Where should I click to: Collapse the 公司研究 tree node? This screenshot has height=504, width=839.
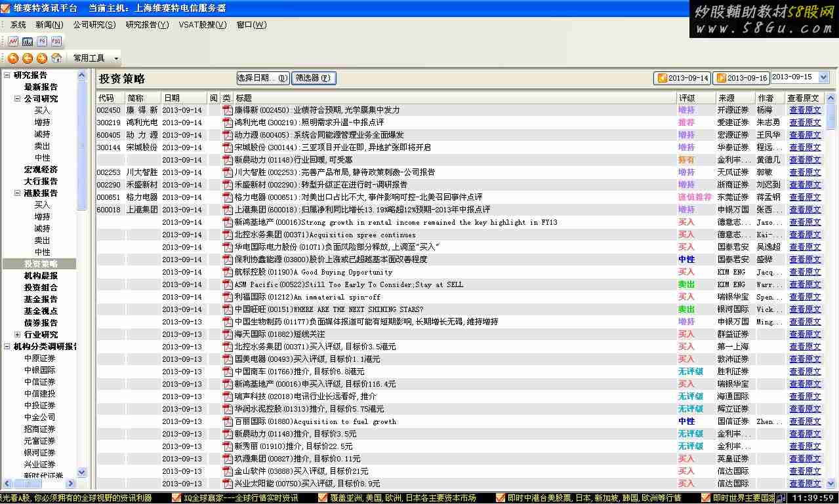coord(18,99)
